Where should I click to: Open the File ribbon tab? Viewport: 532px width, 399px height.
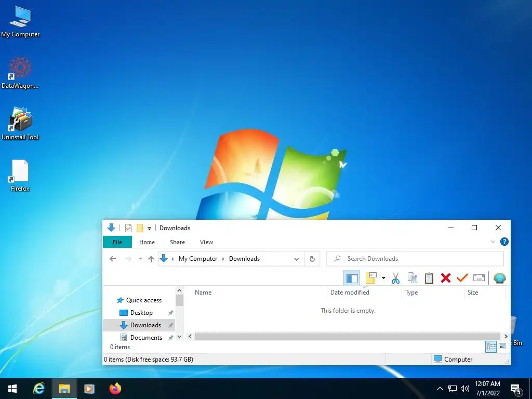click(117, 242)
